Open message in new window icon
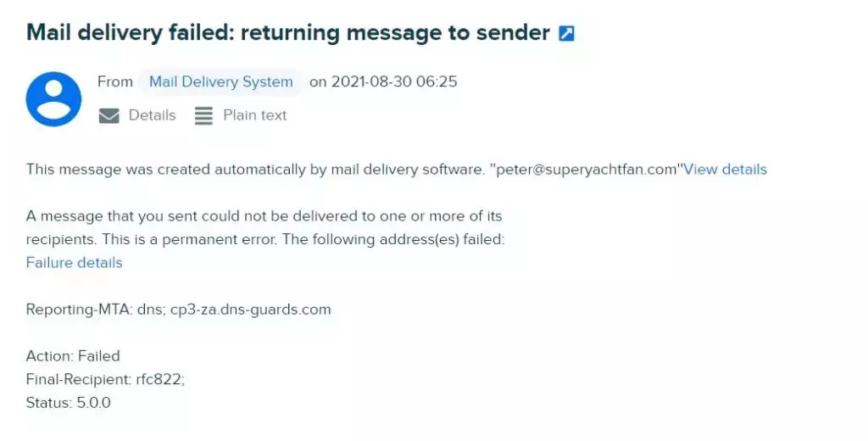Viewport: 868px width, 441px height. coord(566,34)
